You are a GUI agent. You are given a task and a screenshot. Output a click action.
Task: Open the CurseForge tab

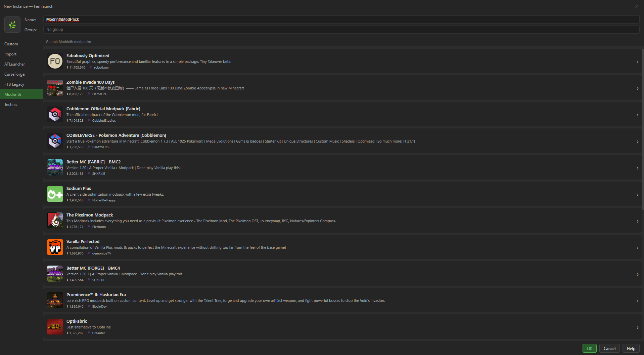click(x=21, y=74)
